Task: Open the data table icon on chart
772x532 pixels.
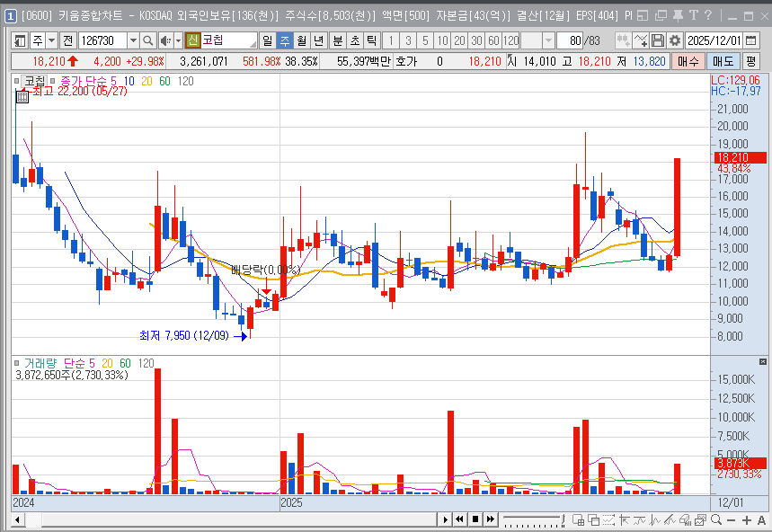Action: tap(22, 97)
